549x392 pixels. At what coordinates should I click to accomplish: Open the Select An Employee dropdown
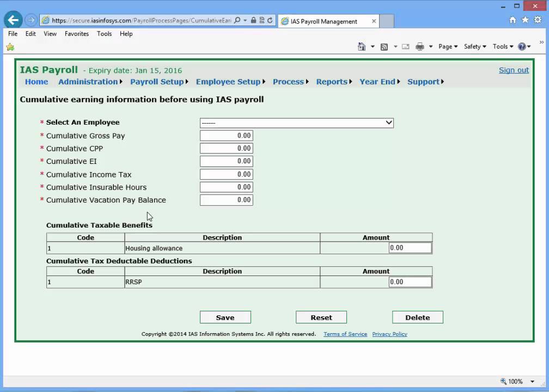pos(296,123)
